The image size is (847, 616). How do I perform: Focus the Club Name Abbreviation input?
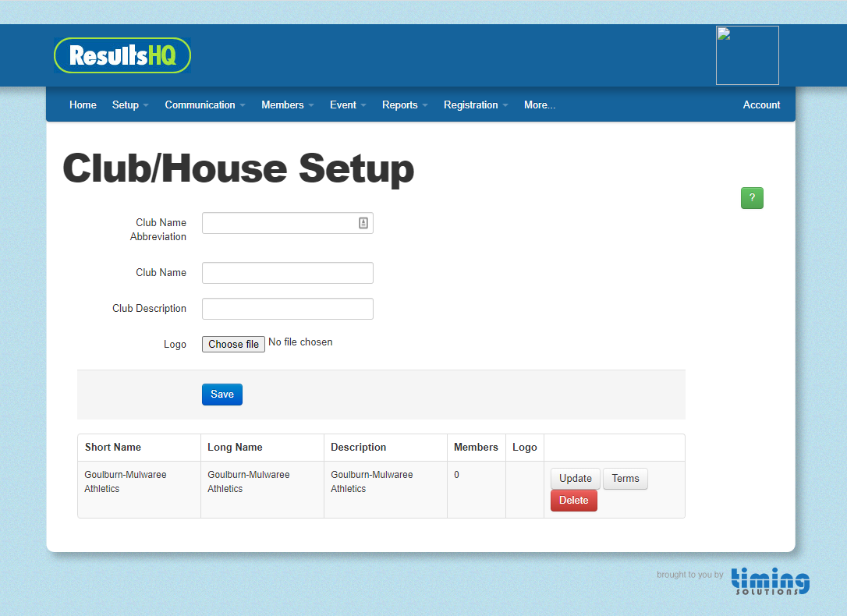click(287, 223)
